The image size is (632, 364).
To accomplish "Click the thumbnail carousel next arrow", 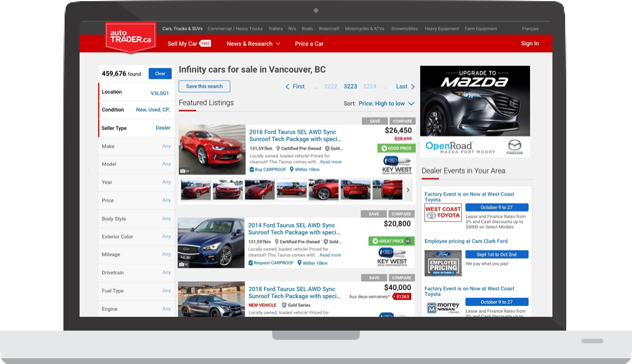I will click(x=408, y=189).
